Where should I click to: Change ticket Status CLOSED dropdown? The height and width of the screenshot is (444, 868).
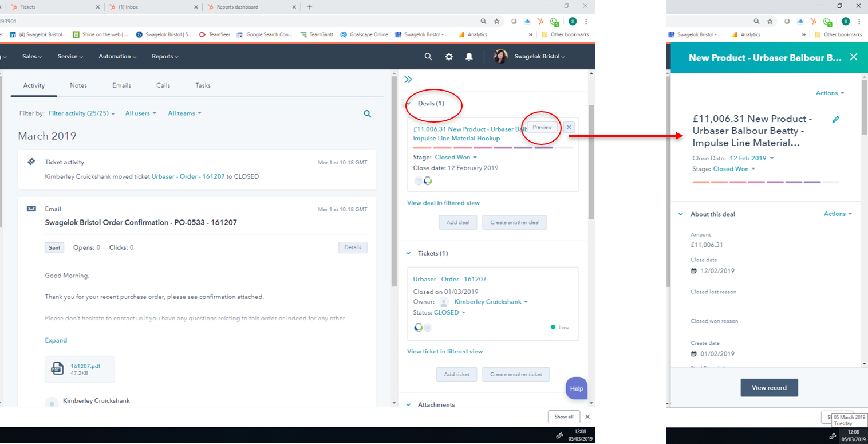(x=450, y=312)
